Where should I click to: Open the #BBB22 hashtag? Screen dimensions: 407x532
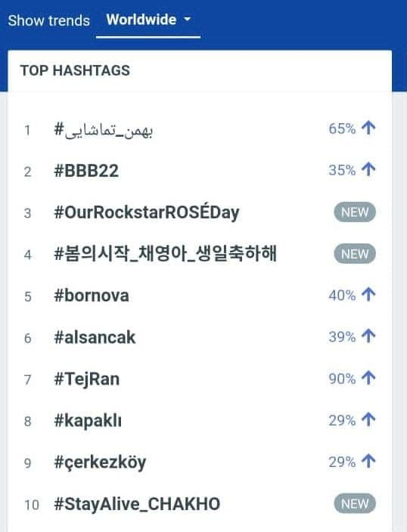click(x=86, y=171)
